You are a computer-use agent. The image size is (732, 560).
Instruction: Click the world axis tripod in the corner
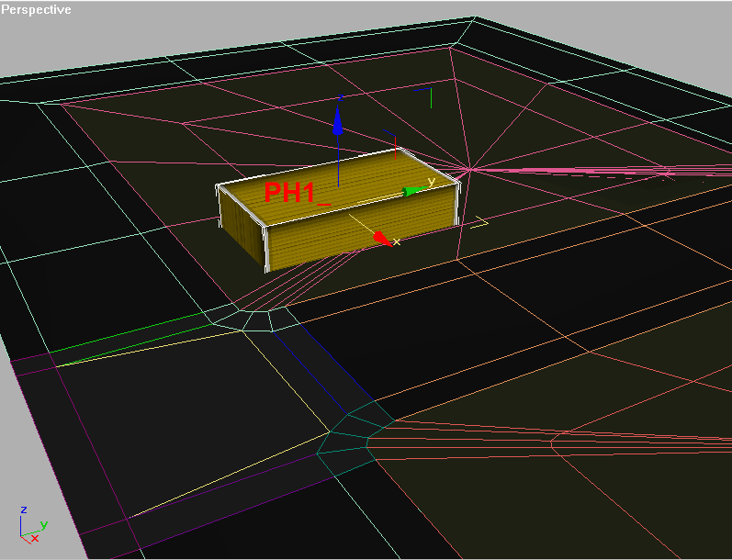30,524
